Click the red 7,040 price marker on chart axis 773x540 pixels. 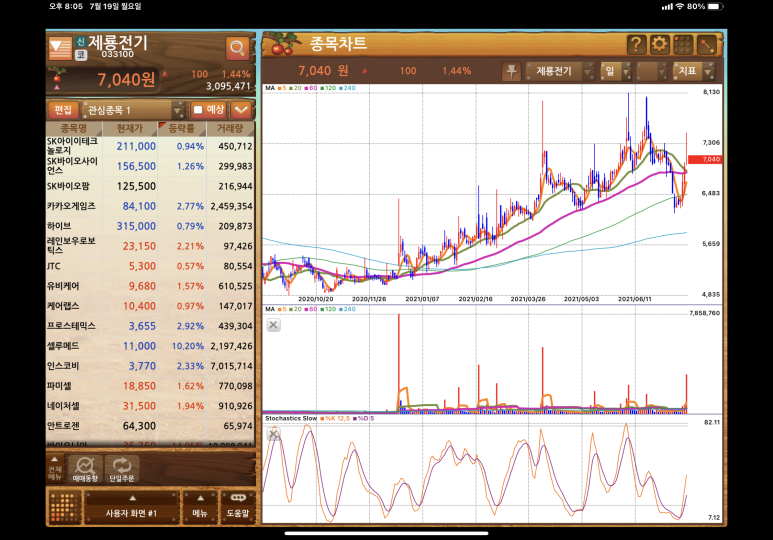coord(705,159)
